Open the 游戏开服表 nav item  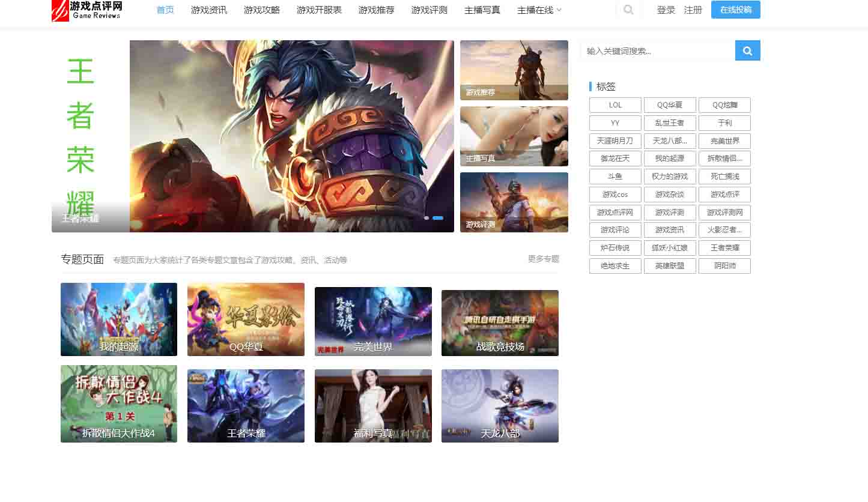click(319, 10)
